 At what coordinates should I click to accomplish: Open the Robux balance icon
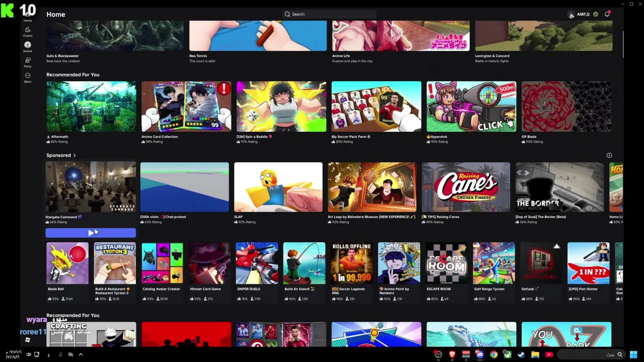[x=596, y=14]
